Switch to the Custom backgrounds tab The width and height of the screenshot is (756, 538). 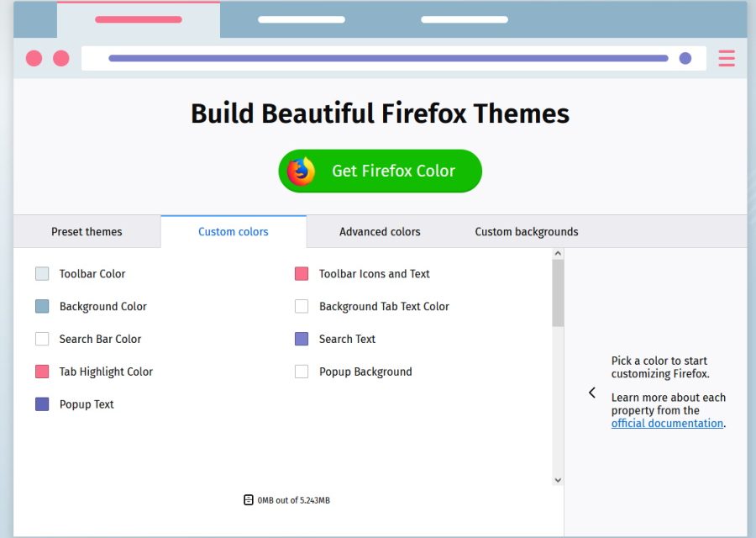(x=525, y=231)
